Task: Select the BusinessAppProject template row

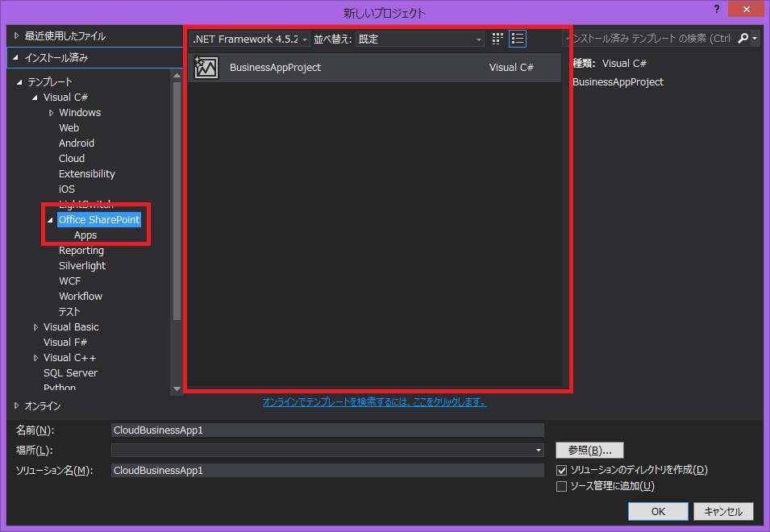Action: tap(374, 68)
